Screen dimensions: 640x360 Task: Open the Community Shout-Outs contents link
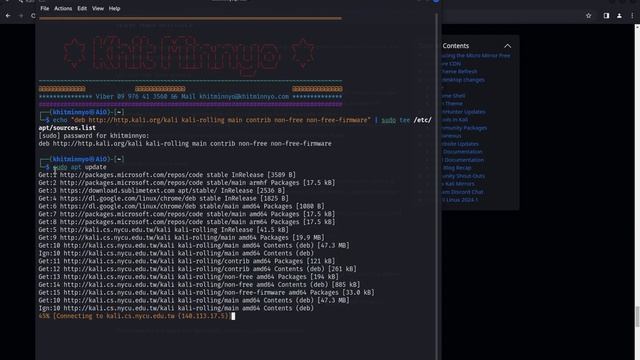click(x=463, y=176)
